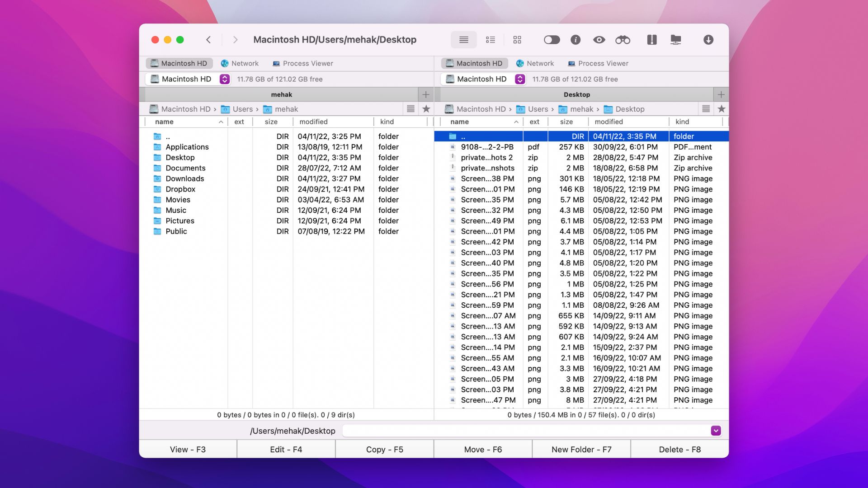Select the dark/light mode toggle icon
The height and width of the screenshot is (488, 868).
(552, 39)
